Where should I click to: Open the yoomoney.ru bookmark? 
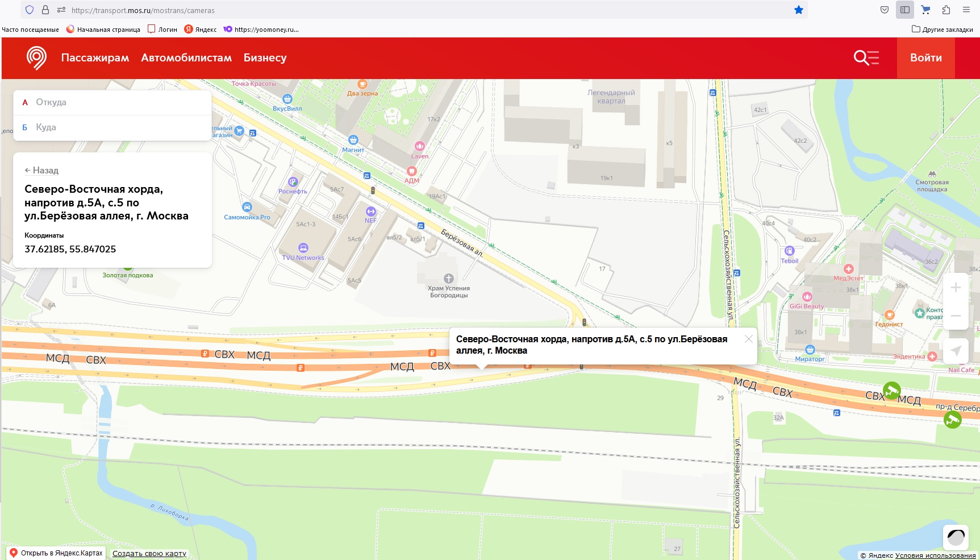[x=261, y=29]
